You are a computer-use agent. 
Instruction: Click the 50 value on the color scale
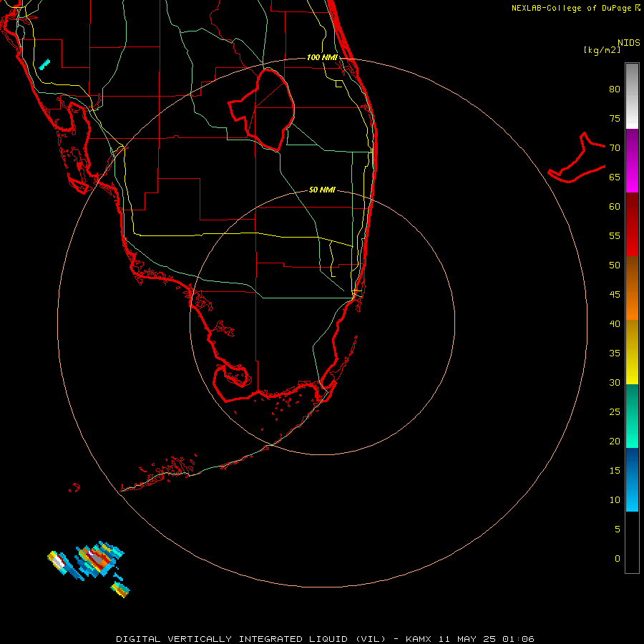[615, 265]
